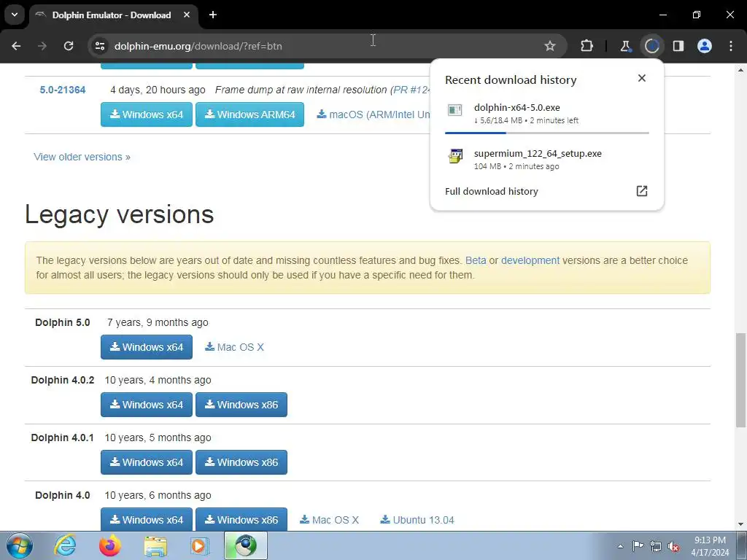Viewport: 747px width, 560px height.
Task: Open dolphin-x64-5.0.exe download entry
Action: (546, 113)
